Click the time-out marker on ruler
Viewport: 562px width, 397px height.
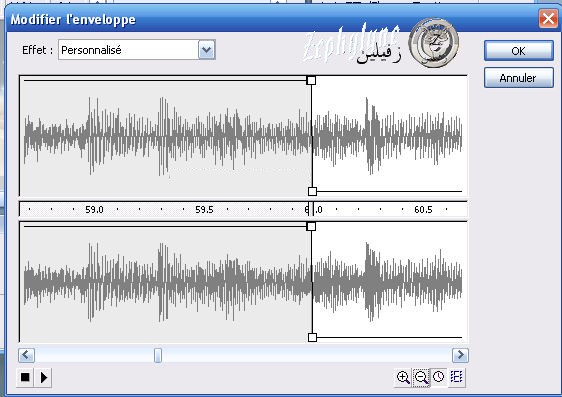[x=311, y=209]
